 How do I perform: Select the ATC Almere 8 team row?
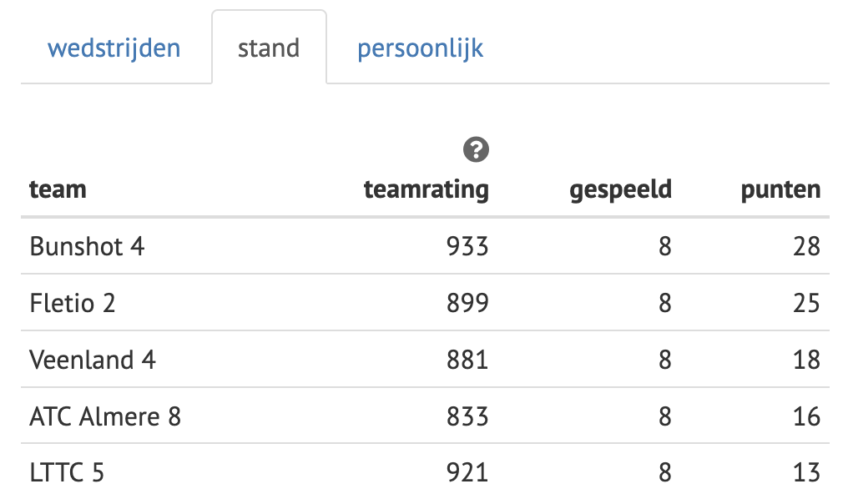pyautogui.click(x=105, y=416)
